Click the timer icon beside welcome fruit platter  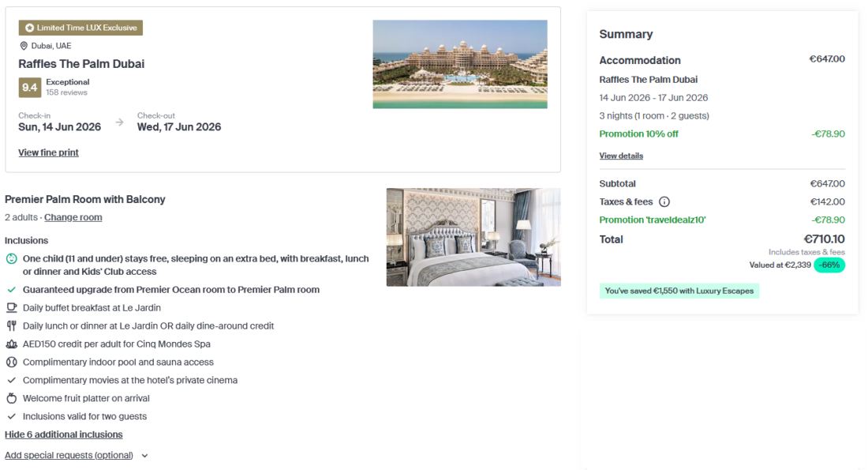click(10, 398)
